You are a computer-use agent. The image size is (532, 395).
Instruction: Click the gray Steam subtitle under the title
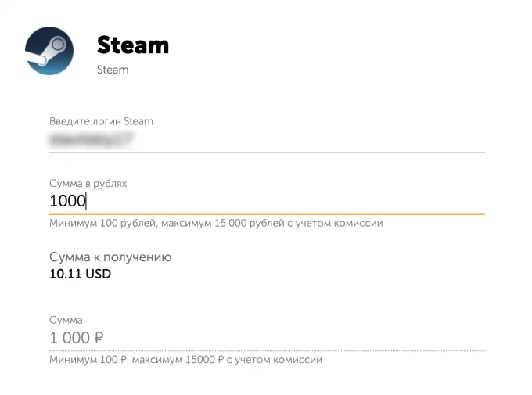(x=112, y=70)
